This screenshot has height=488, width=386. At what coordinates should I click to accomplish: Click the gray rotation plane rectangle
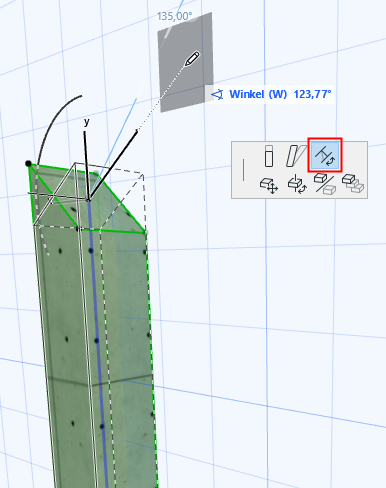[x=185, y=62]
